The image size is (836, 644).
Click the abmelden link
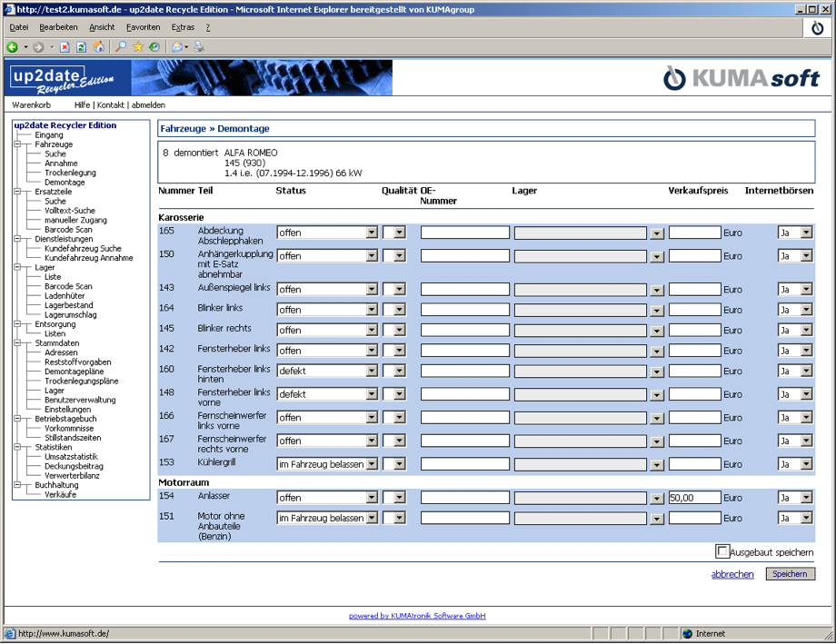tap(149, 105)
